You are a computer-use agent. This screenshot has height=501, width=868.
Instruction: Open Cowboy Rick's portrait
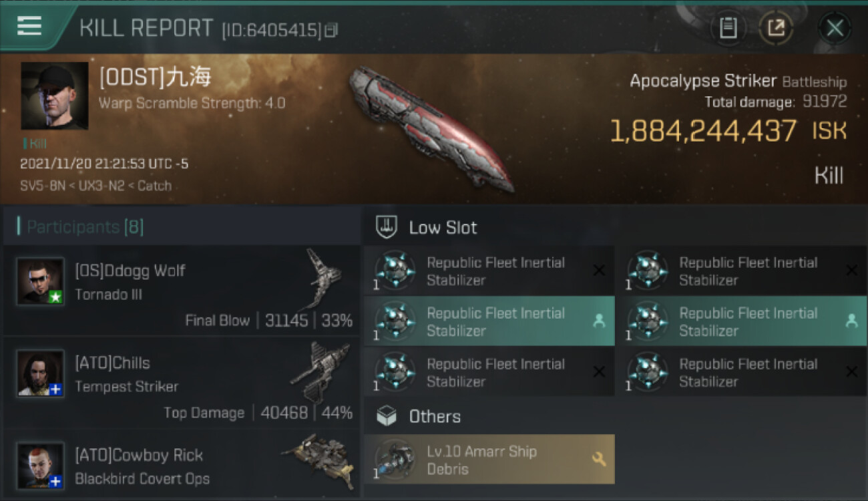41,466
